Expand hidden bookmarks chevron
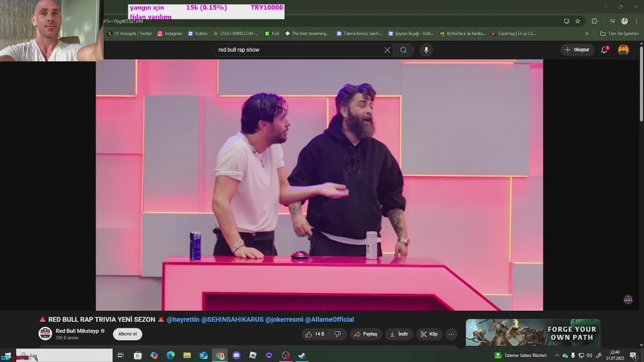The width and height of the screenshot is (644, 362). pos(587,34)
